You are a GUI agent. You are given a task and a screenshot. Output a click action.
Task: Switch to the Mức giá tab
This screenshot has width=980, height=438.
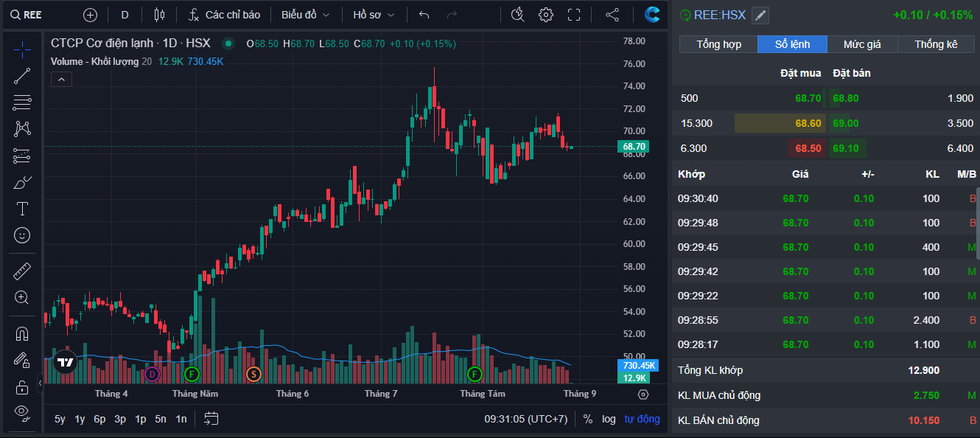coord(862,44)
